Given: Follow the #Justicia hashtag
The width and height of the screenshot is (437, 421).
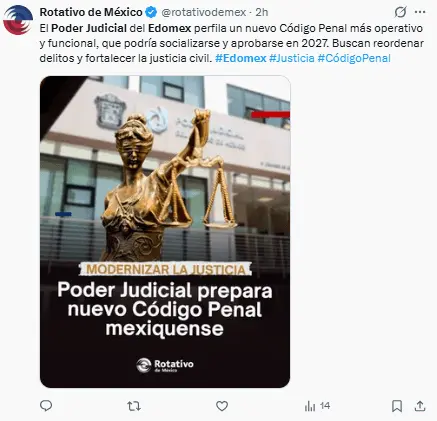Looking at the screenshot, I should [x=292, y=58].
